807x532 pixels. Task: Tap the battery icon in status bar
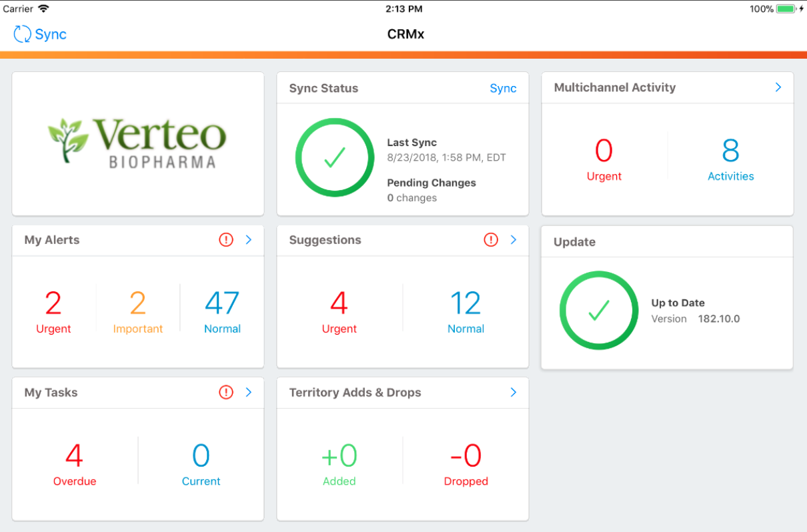[786, 9]
